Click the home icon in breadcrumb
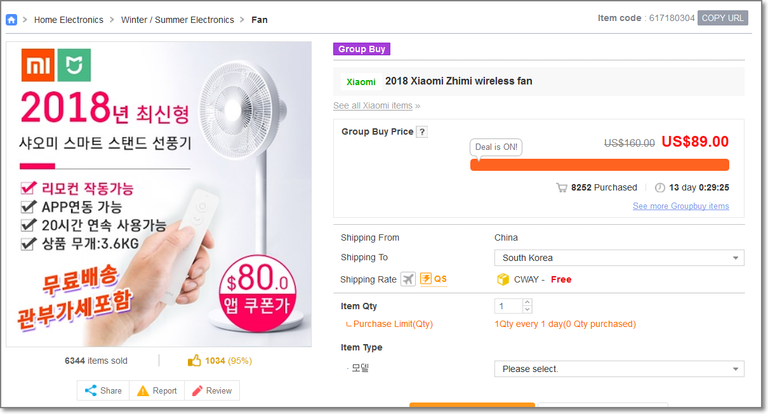This screenshot has height=414, width=768. click(x=12, y=19)
